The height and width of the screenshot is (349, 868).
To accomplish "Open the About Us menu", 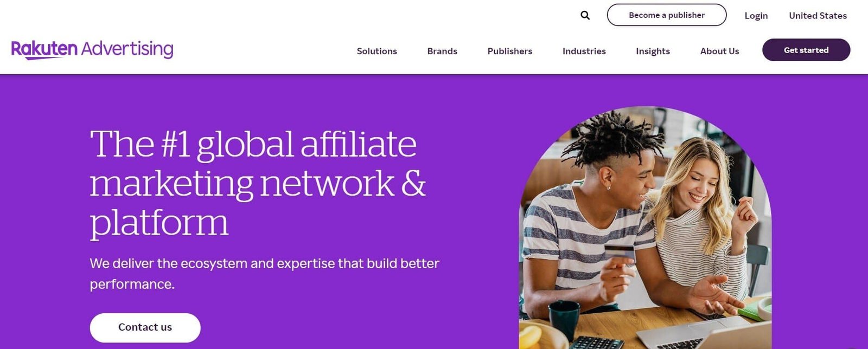I will 719,51.
